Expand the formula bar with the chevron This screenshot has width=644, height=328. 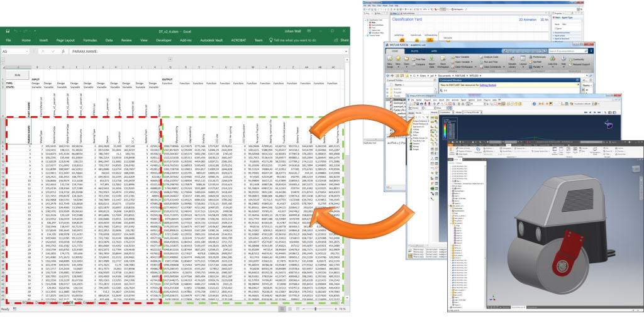[346, 52]
